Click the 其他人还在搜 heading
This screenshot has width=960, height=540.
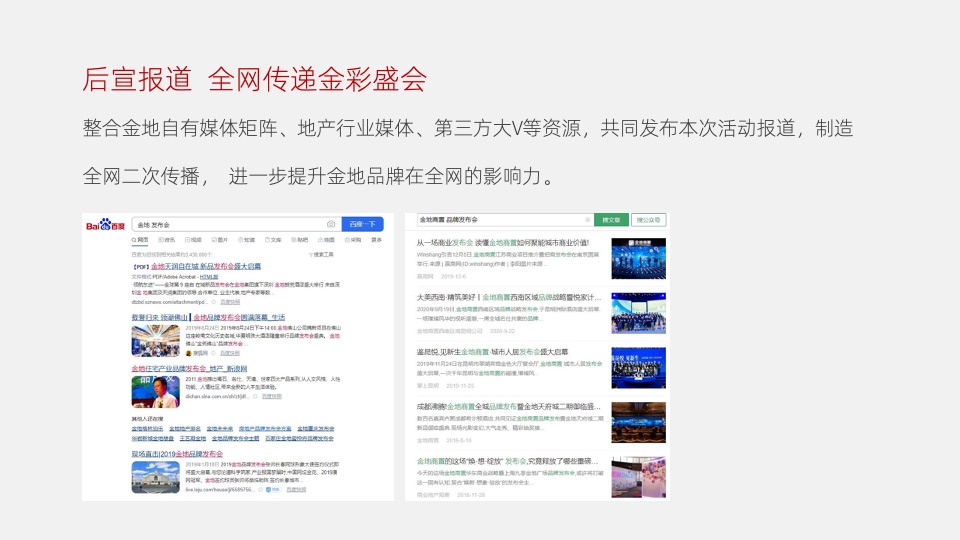click(148, 419)
